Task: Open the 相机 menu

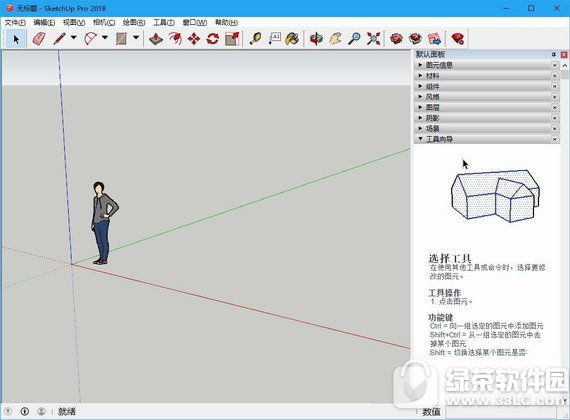Action: click(x=104, y=23)
